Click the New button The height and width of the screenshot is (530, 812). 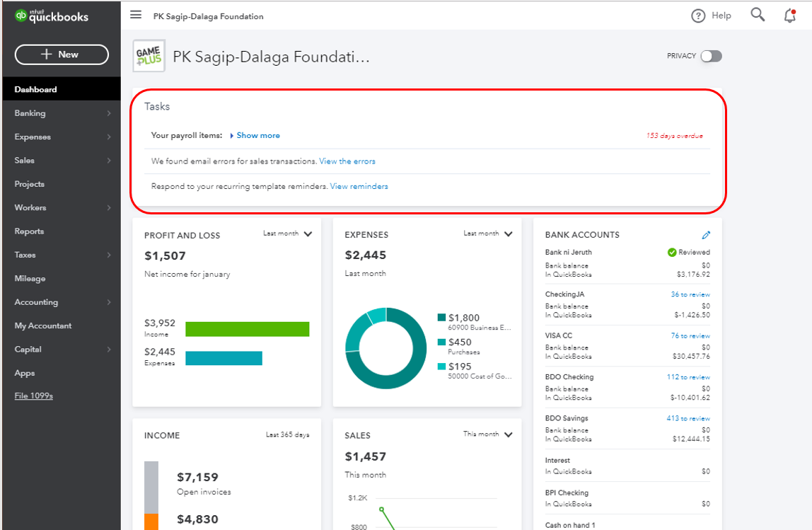pos(62,54)
